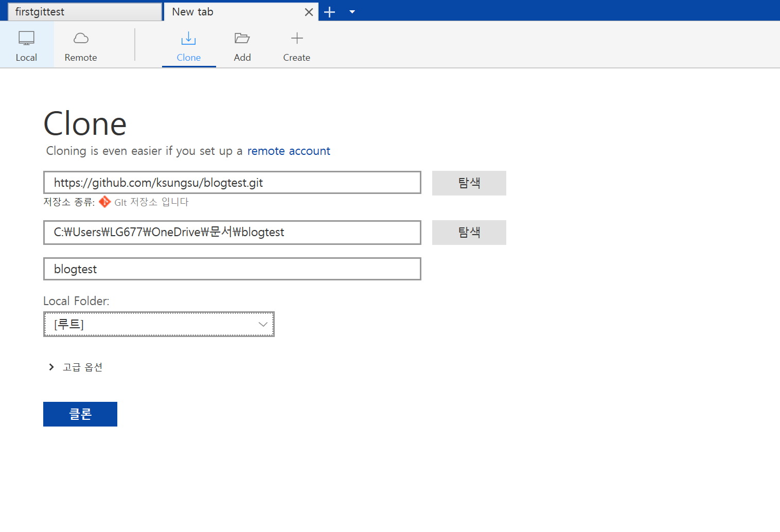Click the Git repository type icon
This screenshot has width=780, height=532.
(105, 202)
